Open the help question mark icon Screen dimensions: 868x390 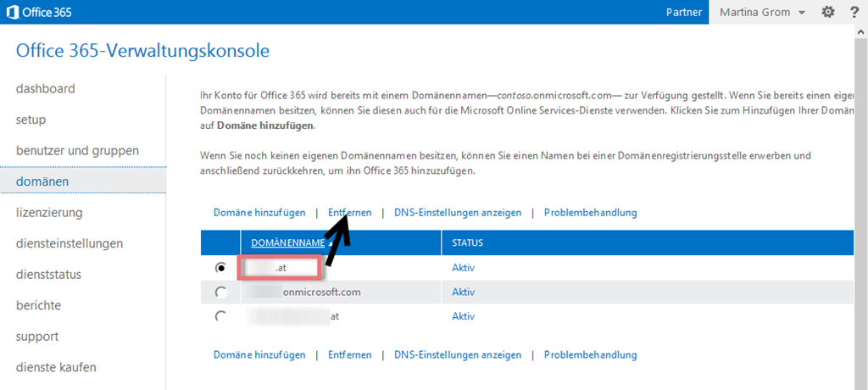click(x=854, y=12)
